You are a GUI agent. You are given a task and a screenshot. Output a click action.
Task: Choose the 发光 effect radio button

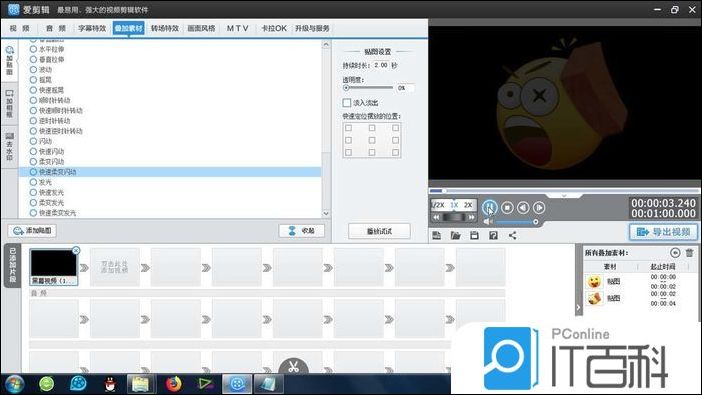33,182
